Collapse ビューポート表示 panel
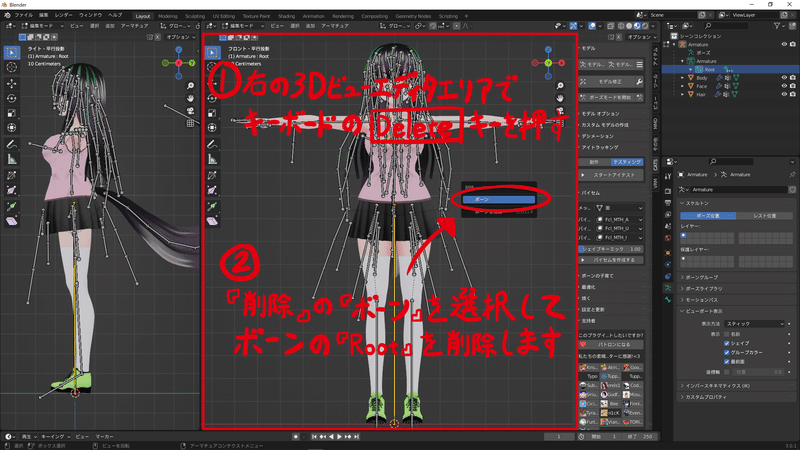 736,311
